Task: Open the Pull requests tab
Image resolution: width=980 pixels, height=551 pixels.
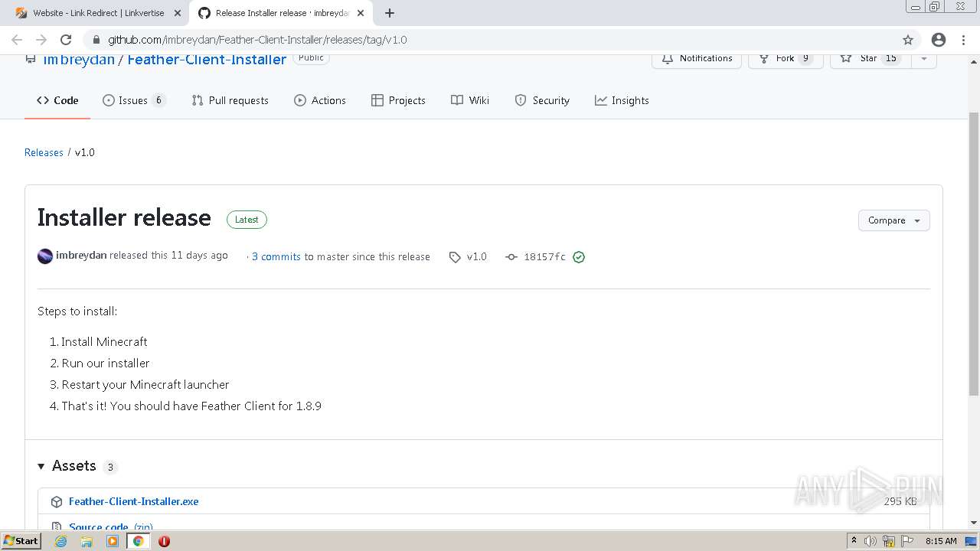Action: [x=230, y=100]
